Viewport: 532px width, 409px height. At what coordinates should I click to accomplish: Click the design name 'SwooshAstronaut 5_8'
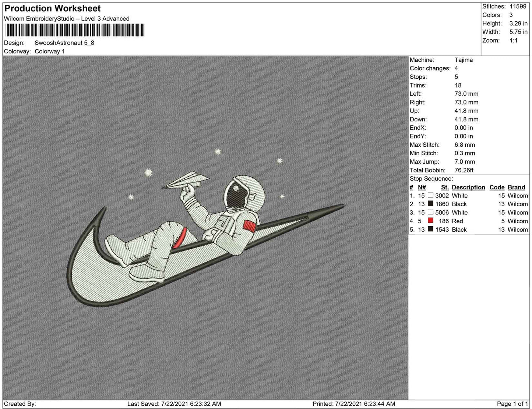tap(64, 43)
